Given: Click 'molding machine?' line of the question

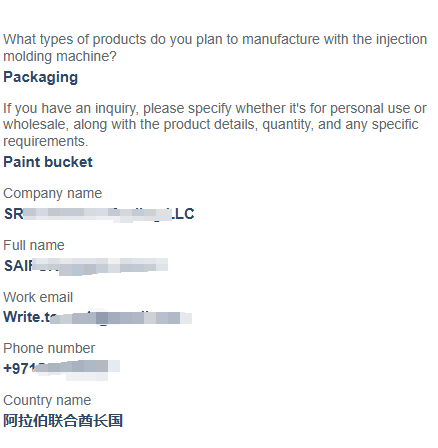Looking at the screenshot, I should click(x=60, y=56).
